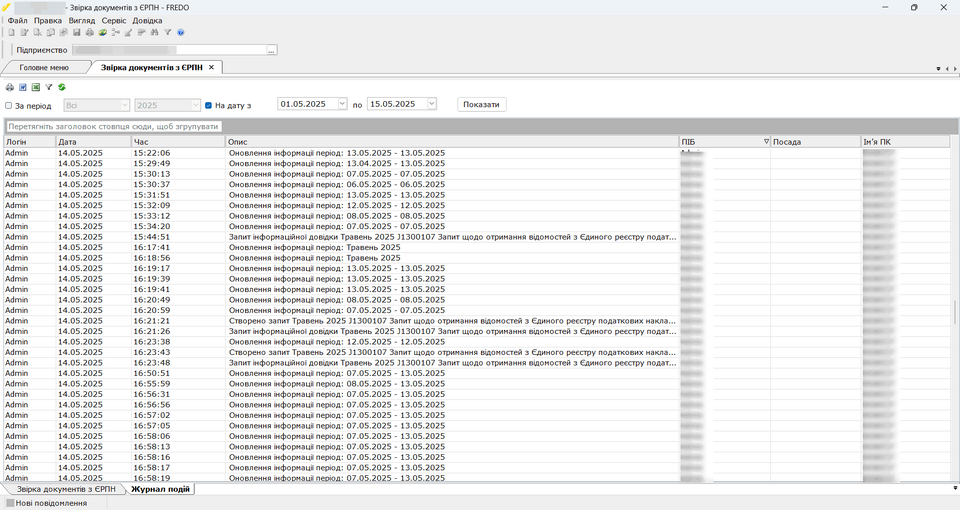Open the Сервіс menu

pyautogui.click(x=114, y=20)
